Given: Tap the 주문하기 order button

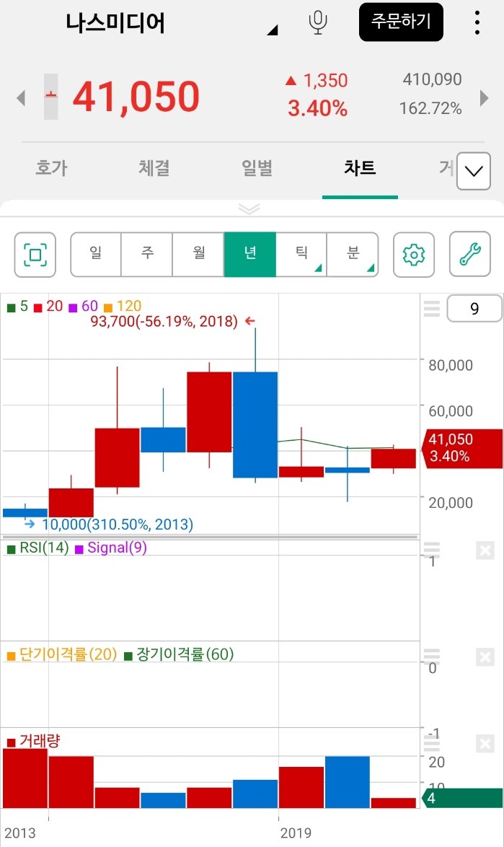Looking at the screenshot, I should coord(401,22).
